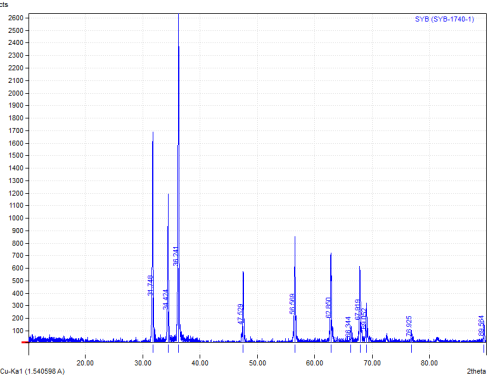Select the 76.925 peak label
Image resolution: width=500 pixels, height=380 pixels.
pyautogui.click(x=409, y=326)
